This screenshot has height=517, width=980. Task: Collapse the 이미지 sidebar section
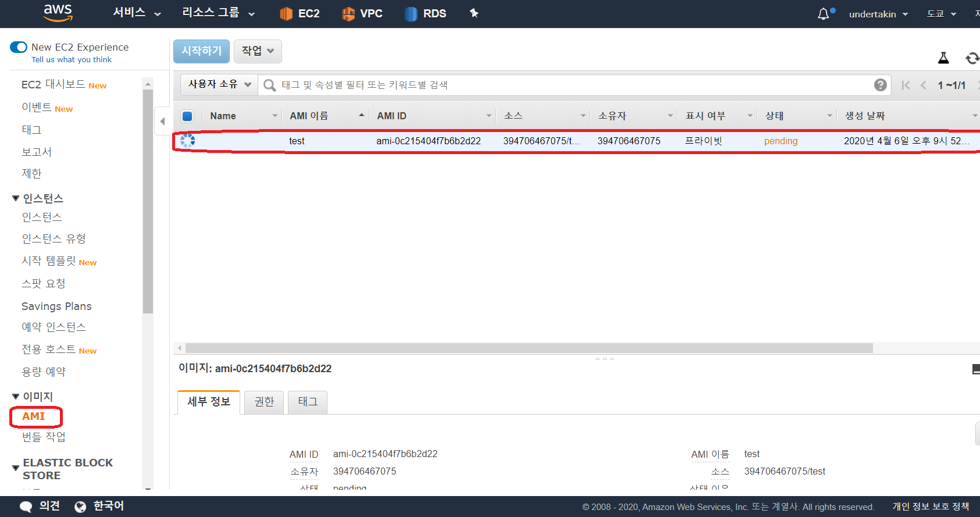(16, 397)
